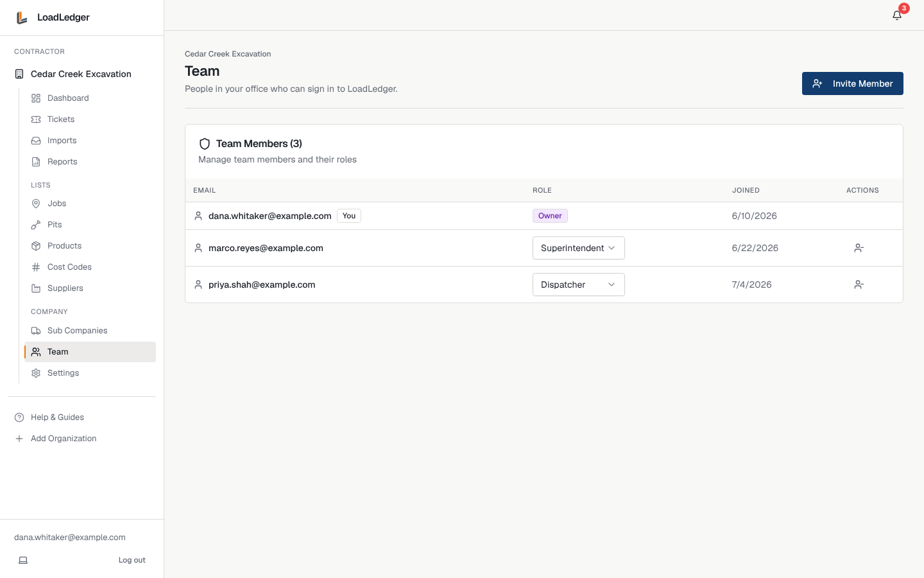Click the You badge beside dana.whitaker
The height and width of the screenshot is (578, 924).
point(349,216)
